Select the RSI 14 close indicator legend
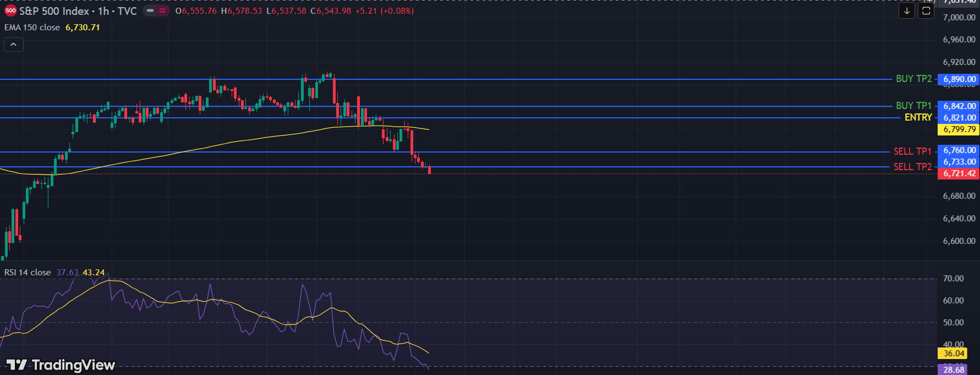Viewport: 980px width, 375px height. 28,273
